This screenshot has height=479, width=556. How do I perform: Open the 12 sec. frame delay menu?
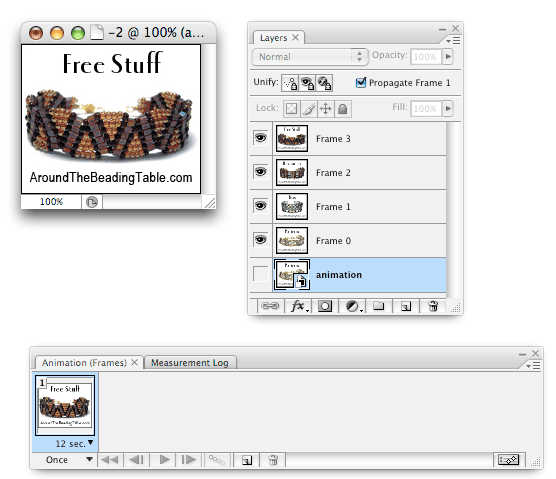tap(74, 444)
